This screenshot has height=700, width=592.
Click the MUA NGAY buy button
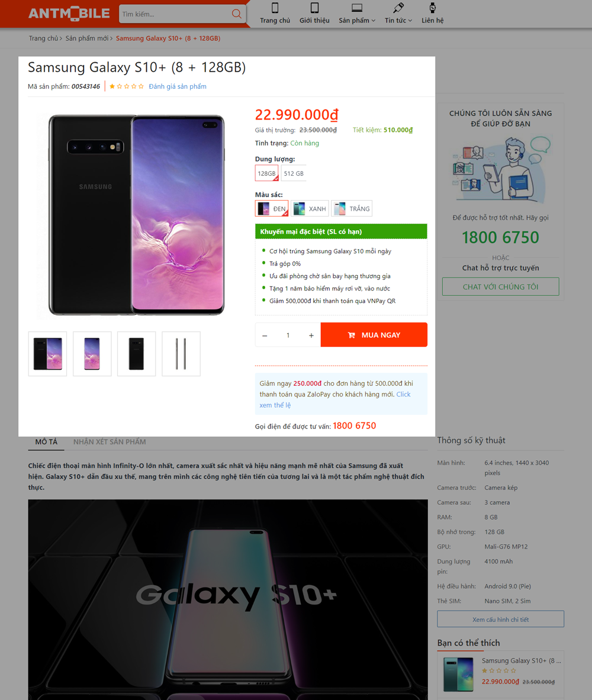coord(374,335)
